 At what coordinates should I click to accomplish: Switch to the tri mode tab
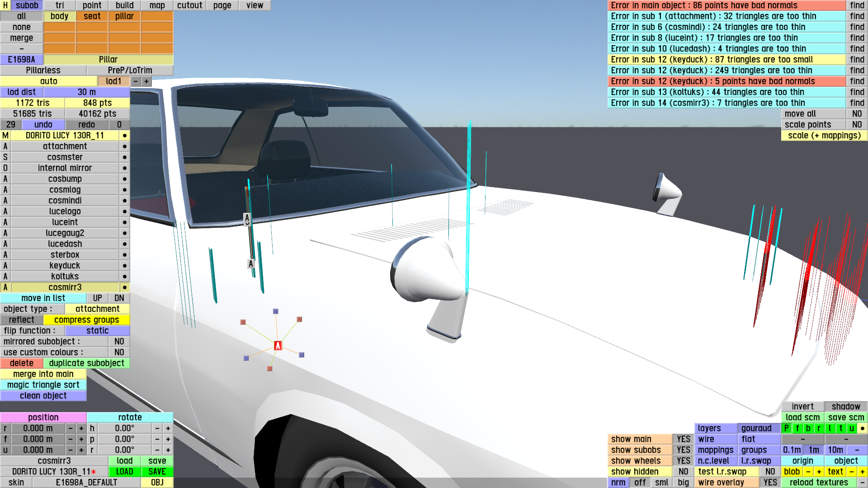point(60,5)
